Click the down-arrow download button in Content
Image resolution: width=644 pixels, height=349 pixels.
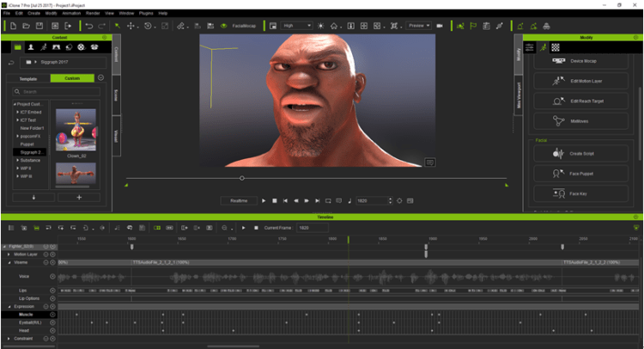click(x=33, y=198)
